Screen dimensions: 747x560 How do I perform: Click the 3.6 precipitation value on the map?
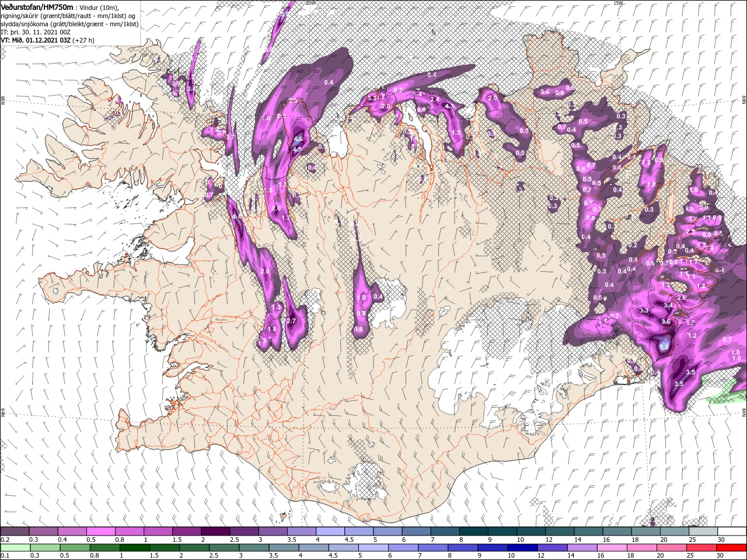click(x=665, y=321)
